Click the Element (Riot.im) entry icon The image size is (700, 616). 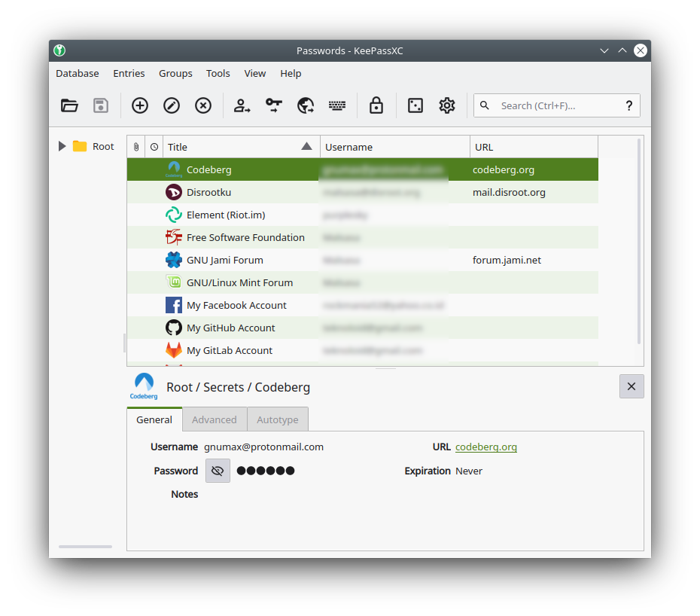(x=174, y=215)
